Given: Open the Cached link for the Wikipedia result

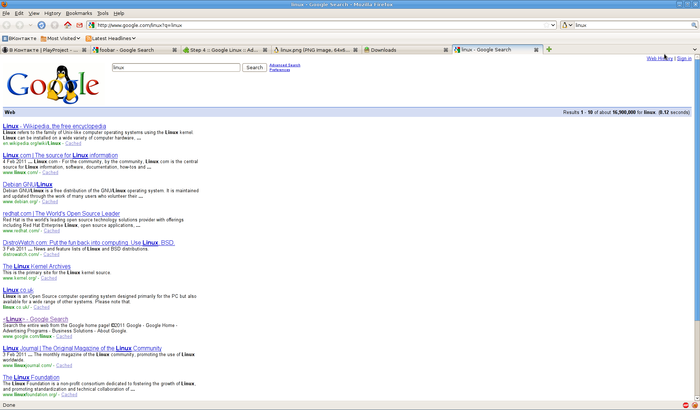Looking at the screenshot, I should click(73, 143).
